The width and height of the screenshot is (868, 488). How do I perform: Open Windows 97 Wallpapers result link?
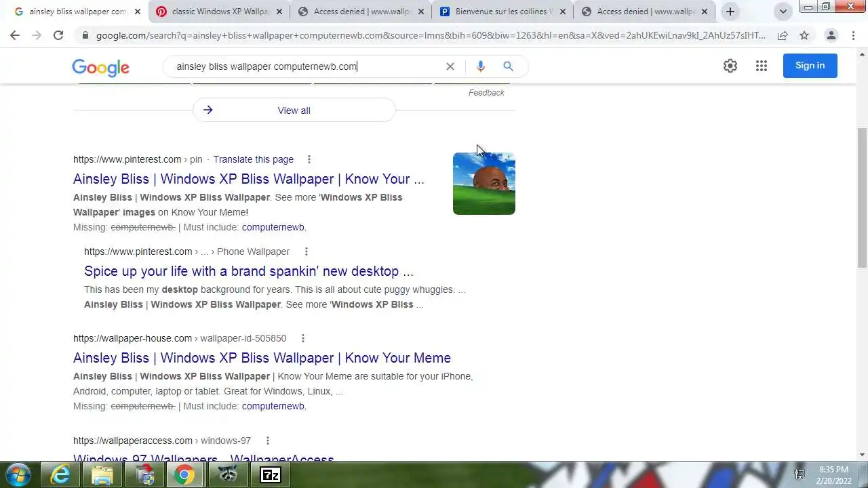coord(203,460)
